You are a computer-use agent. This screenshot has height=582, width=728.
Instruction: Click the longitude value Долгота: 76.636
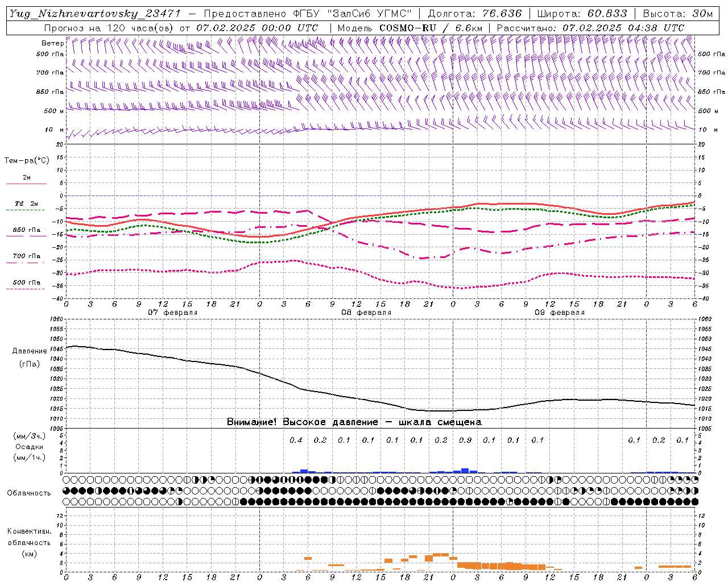[474, 14]
